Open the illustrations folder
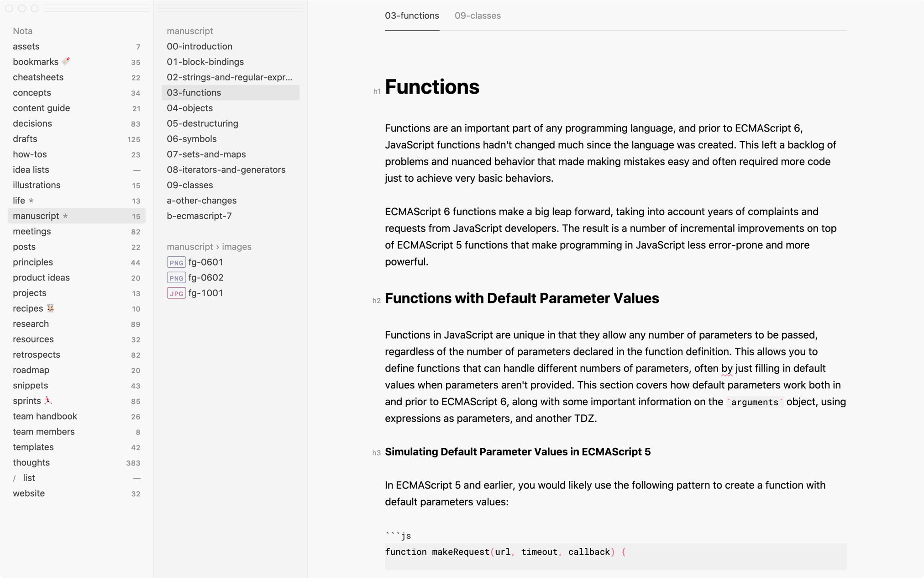The height and width of the screenshot is (578, 924). pos(77,185)
